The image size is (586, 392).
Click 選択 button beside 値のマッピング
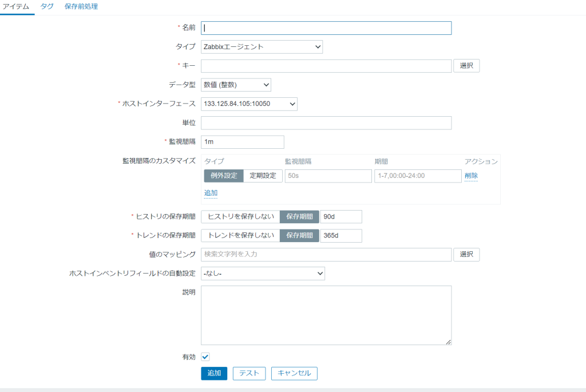466,255
